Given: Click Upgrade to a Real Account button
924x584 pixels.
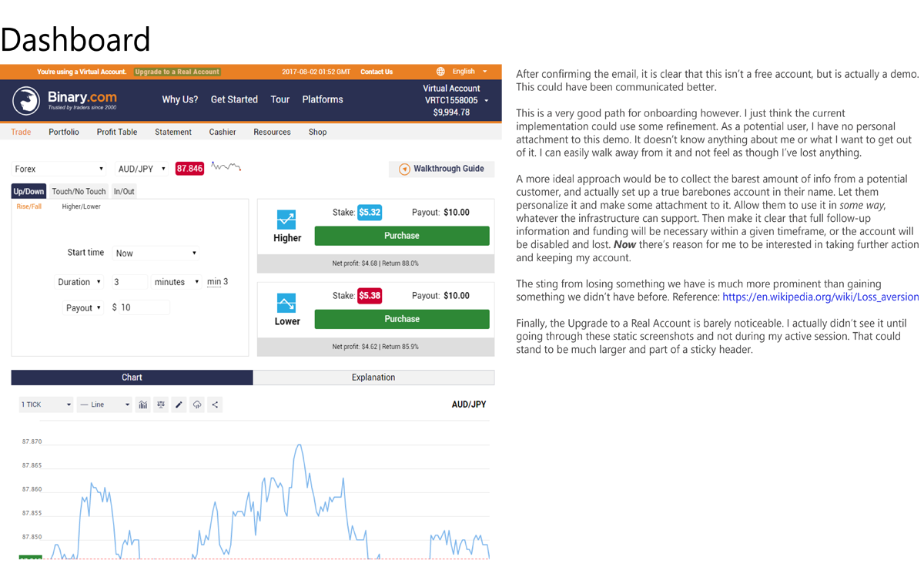Looking at the screenshot, I should 177,72.
